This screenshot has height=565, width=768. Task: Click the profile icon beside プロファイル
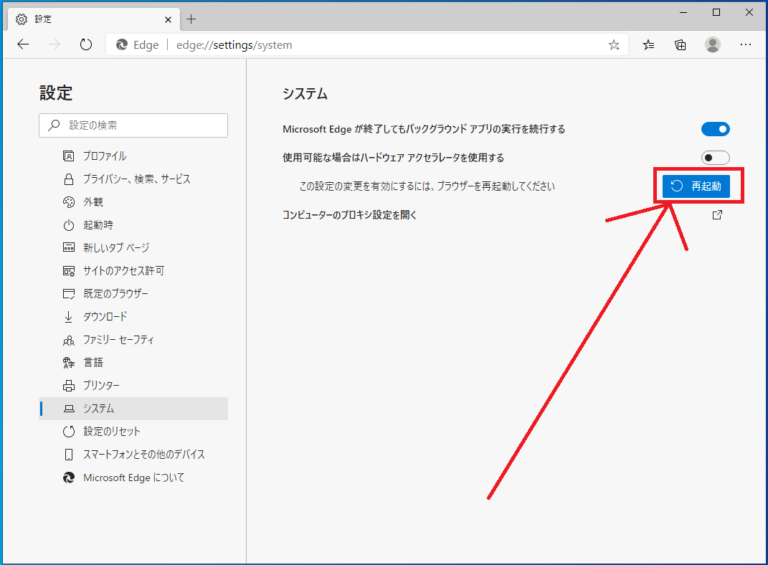[69, 156]
